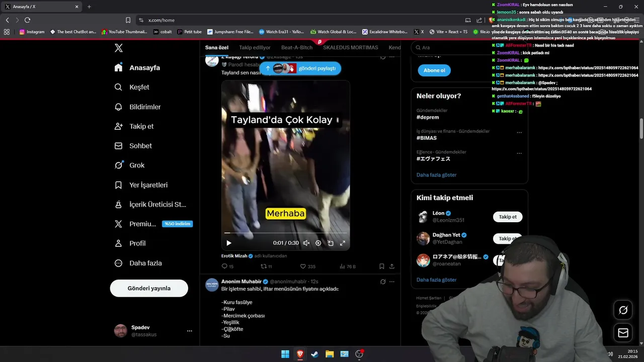Image resolution: width=644 pixels, height=362 pixels.
Task: Open more options for #BIMAS trend
Action: (519, 133)
